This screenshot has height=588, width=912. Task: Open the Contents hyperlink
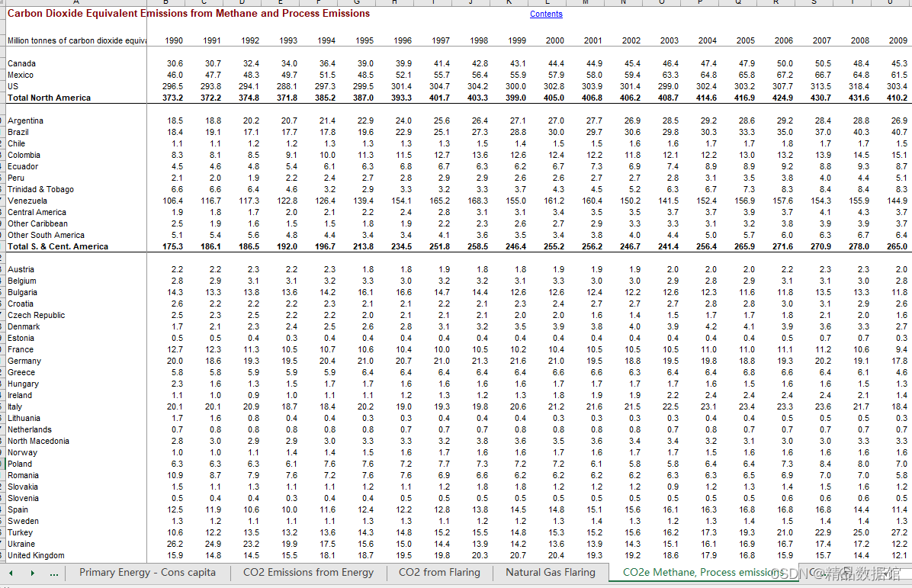tap(545, 14)
